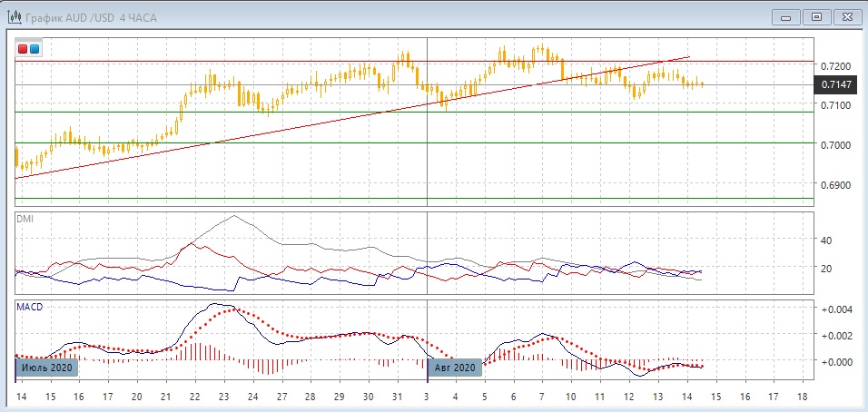Image resolution: width=868 pixels, height=412 pixels.
Task: Click the candlestick icon in the title bar
Action: (15, 16)
